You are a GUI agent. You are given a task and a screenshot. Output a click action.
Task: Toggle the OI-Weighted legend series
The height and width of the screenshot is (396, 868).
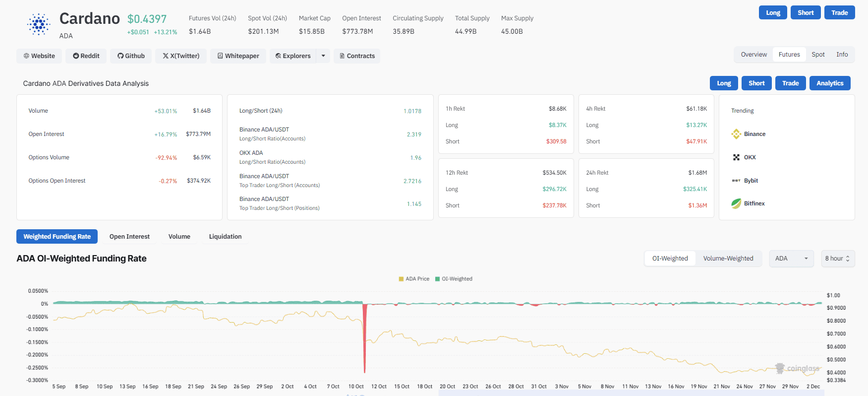(454, 279)
